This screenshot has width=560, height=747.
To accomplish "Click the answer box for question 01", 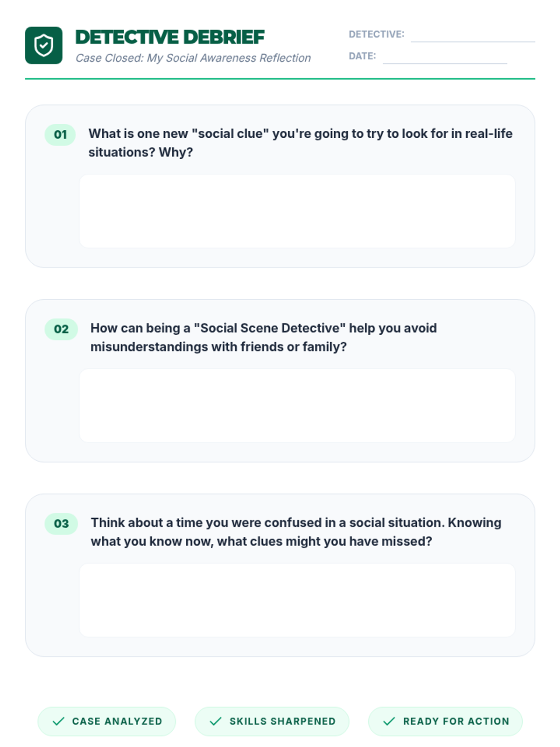I will (x=297, y=211).
